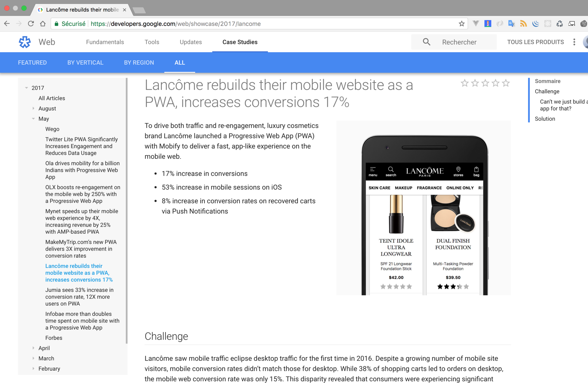Image resolution: width=588 pixels, height=383 pixels.
Task: Open the RSS feed extension icon
Action: [x=523, y=24]
